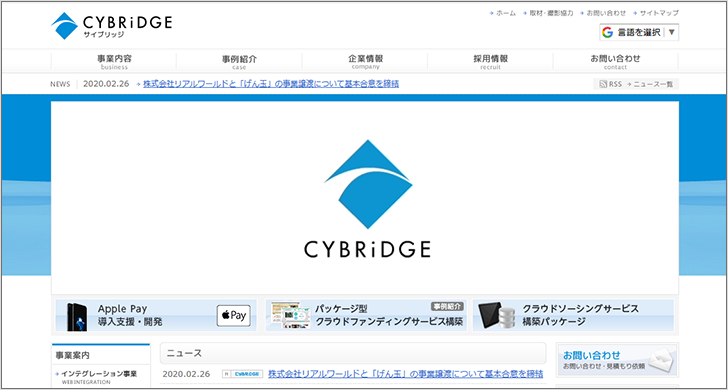Screen dimensions: 728x390
Task: Open the お問い合わせ・見積もり依頼 side banner
Action: click(x=617, y=360)
